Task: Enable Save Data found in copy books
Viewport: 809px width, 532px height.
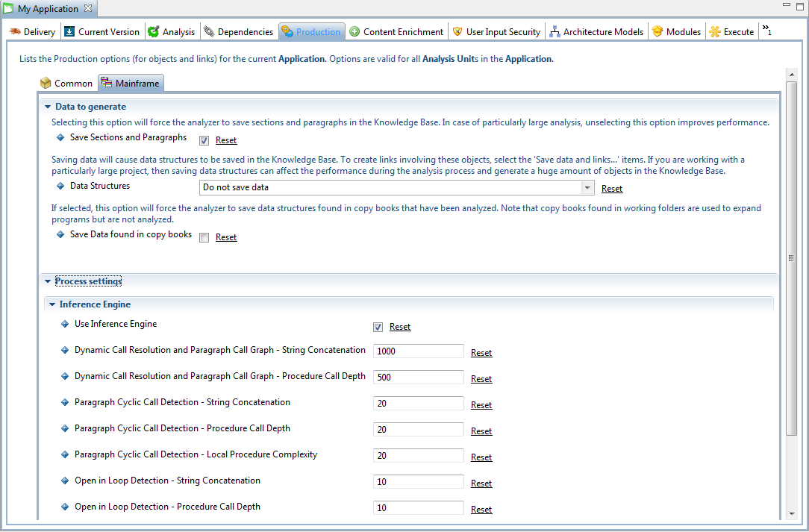Action: coord(204,237)
